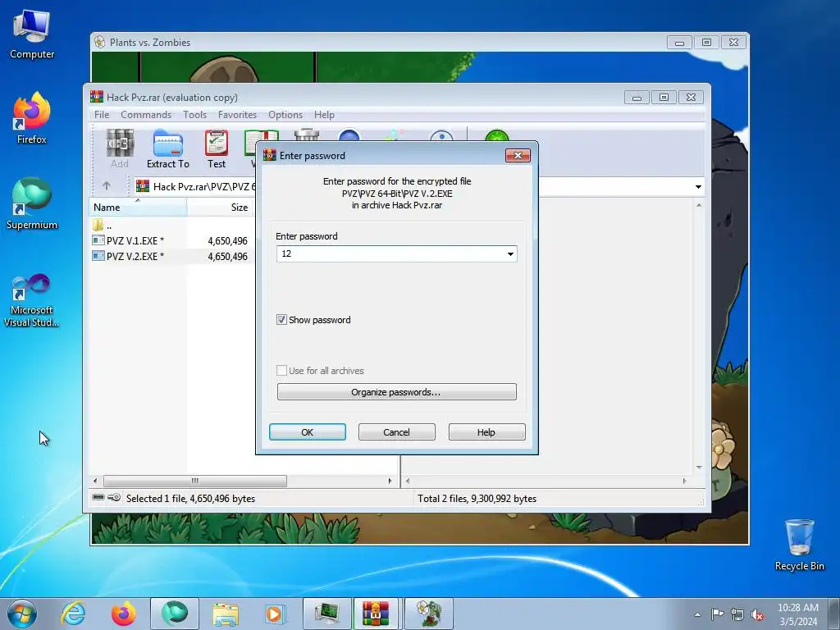This screenshot has height=630, width=840.
Task: Click the muted volume tray icon
Action: 757,614
